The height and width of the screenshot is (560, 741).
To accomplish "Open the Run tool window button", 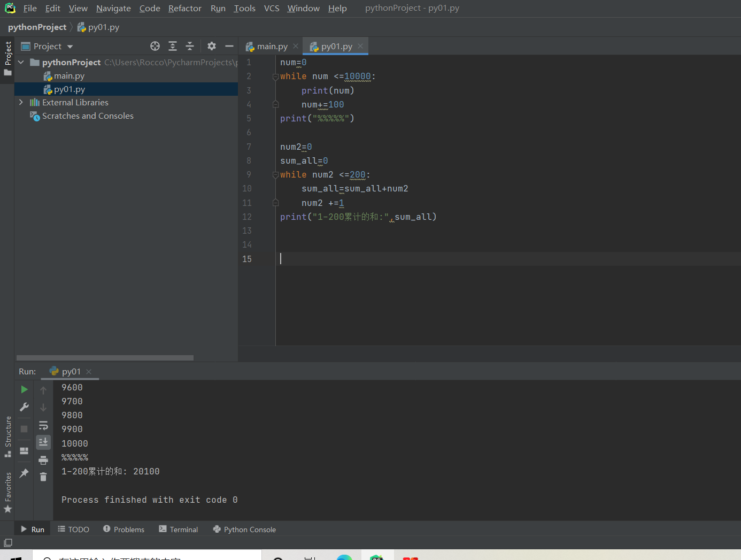I will point(33,530).
